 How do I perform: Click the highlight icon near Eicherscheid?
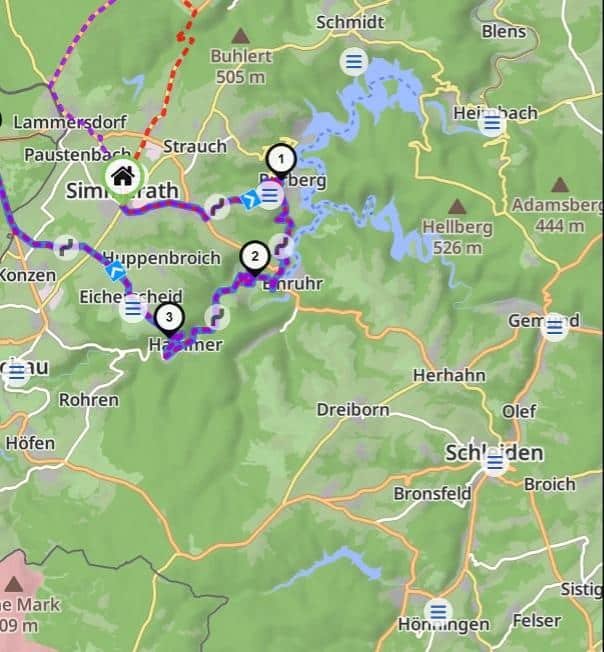point(133,309)
